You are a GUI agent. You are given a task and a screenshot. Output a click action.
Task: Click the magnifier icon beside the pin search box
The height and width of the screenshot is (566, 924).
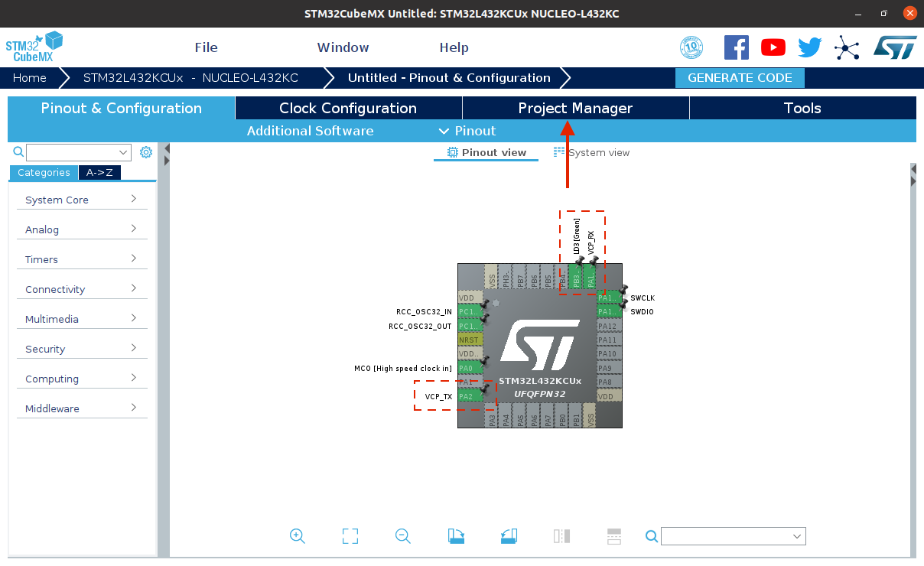tap(652, 537)
